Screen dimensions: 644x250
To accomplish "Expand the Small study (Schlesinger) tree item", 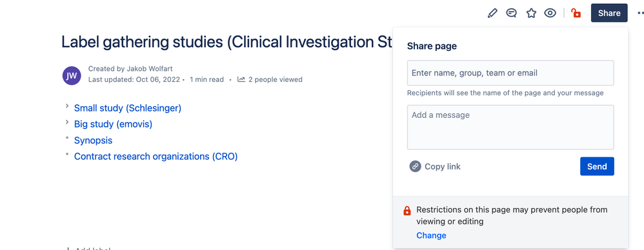I will pyautogui.click(x=67, y=106).
